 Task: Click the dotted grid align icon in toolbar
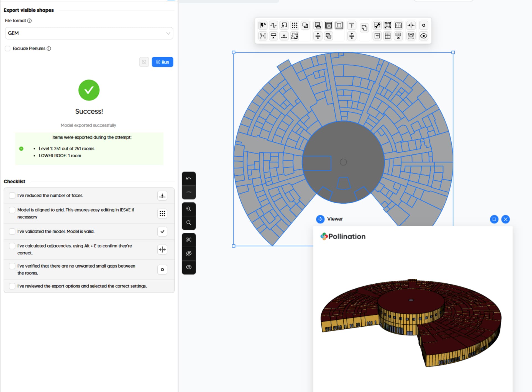click(295, 25)
